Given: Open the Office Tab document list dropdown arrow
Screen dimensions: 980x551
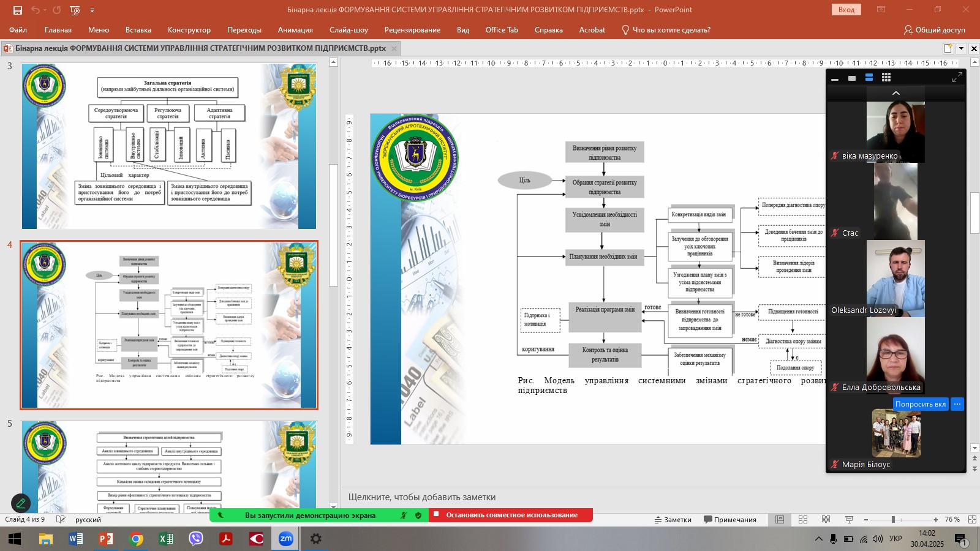Looking at the screenshot, I should 961,48.
